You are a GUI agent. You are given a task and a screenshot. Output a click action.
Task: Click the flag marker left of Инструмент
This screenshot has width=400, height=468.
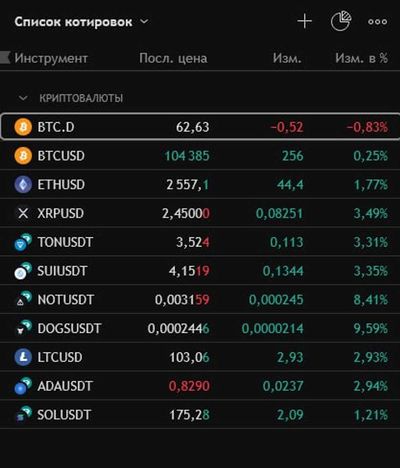5,57
